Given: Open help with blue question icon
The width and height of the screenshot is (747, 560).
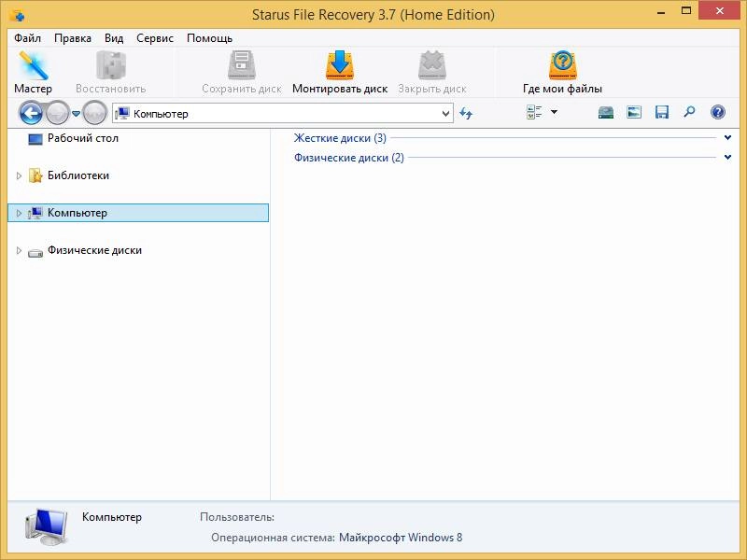Looking at the screenshot, I should tap(717, 112).
